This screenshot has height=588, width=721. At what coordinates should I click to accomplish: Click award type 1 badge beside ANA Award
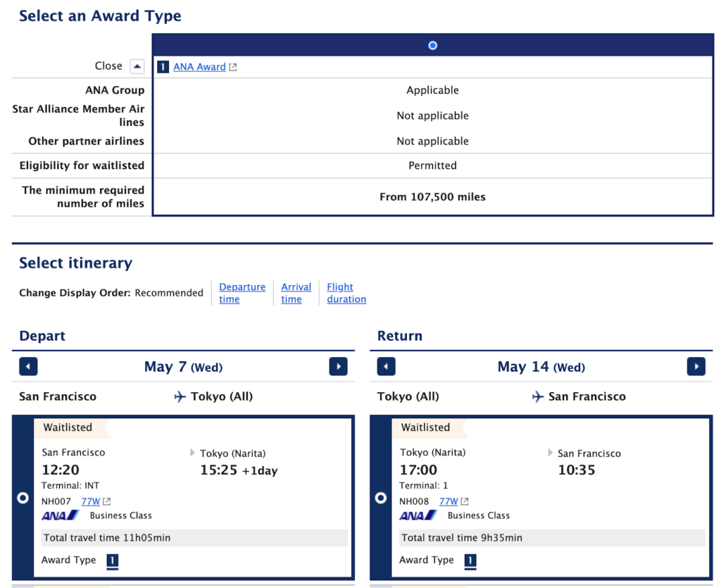tap(163, 67)
